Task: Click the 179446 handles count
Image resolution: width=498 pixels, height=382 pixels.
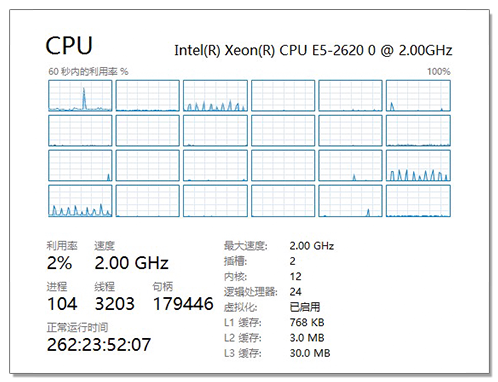Action: tap(183, 304)
